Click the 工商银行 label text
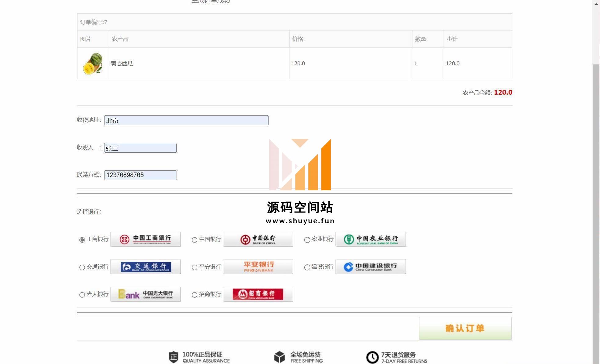Screen dimensions: 600x364 point(97,239)
